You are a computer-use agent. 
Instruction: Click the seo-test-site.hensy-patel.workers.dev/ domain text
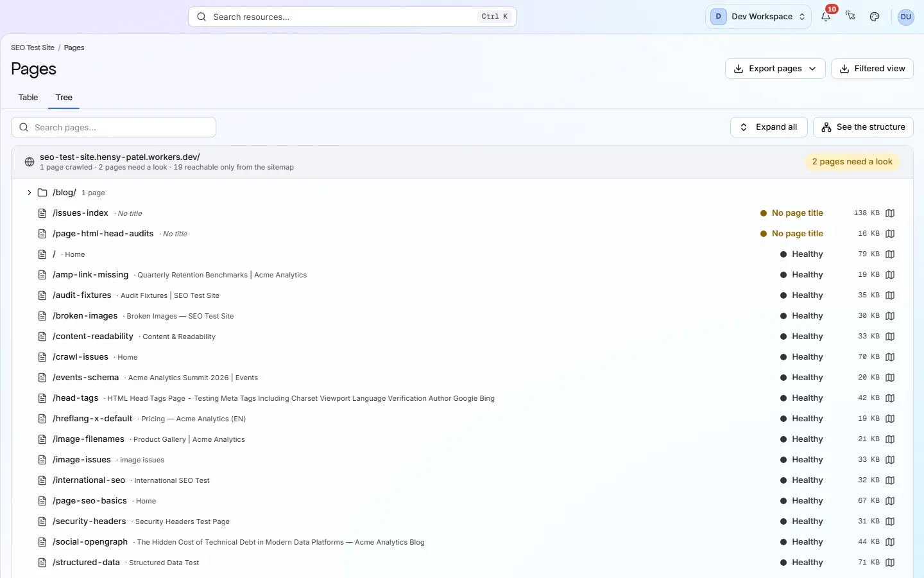[120, 157]
